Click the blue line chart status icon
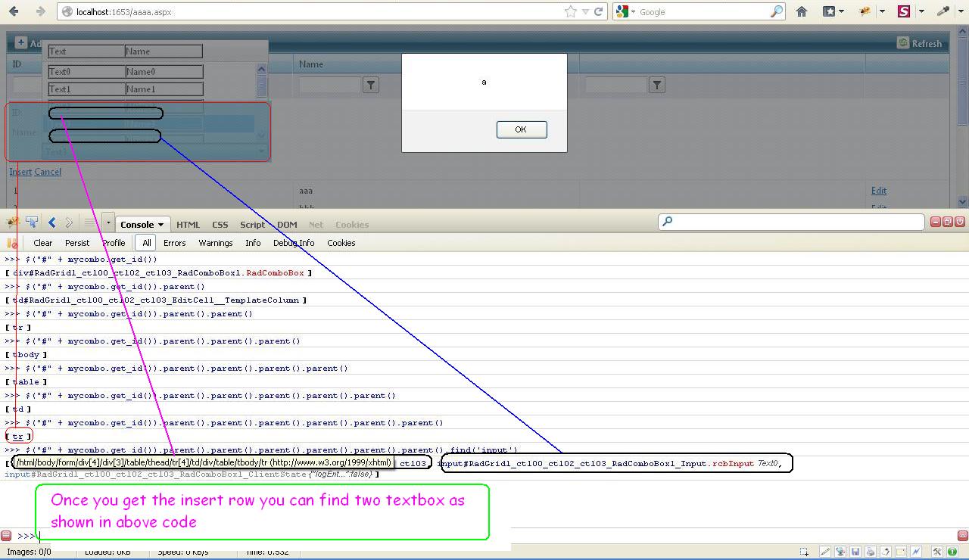The width and height of the screenshot is (969, 560). point(916,552)
